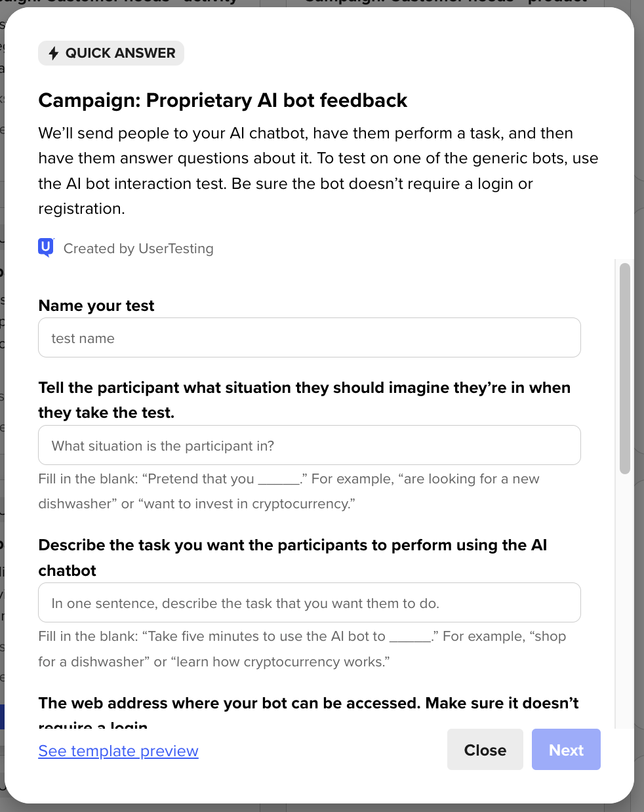
Task: Click the "web address where your bot" label
Action: point(308,704)
